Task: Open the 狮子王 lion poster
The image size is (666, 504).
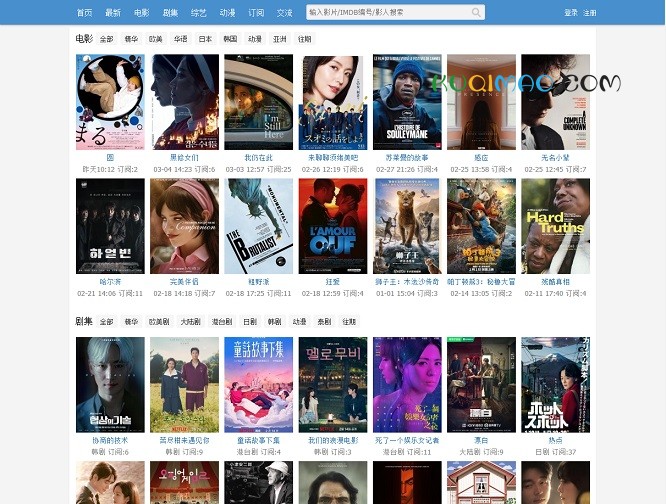Action: [x=407, y=226]
